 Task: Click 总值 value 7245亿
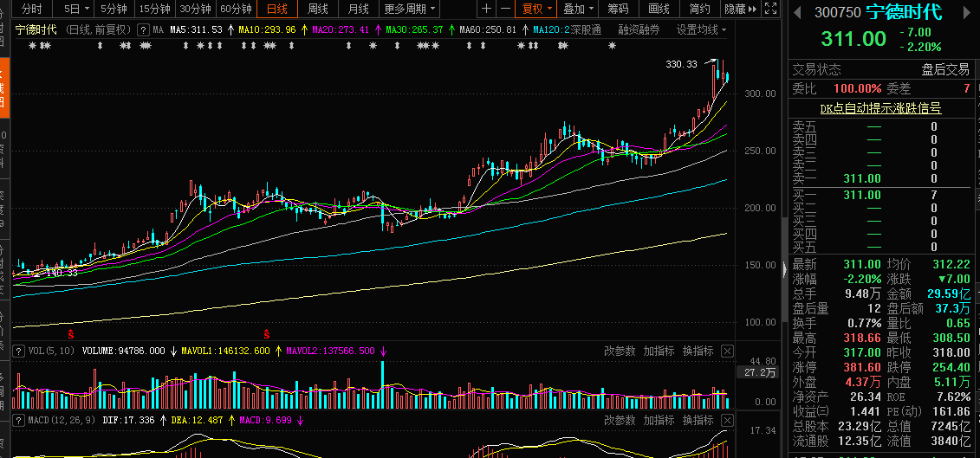click(x=950, y=426)
